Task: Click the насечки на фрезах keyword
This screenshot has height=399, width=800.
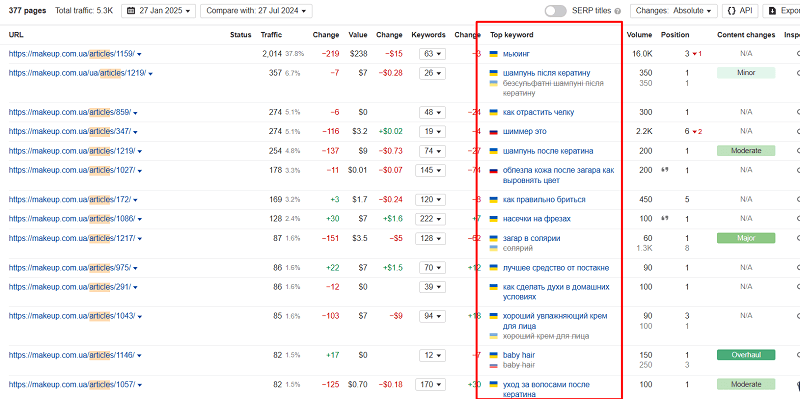Action: click(537, 219)
